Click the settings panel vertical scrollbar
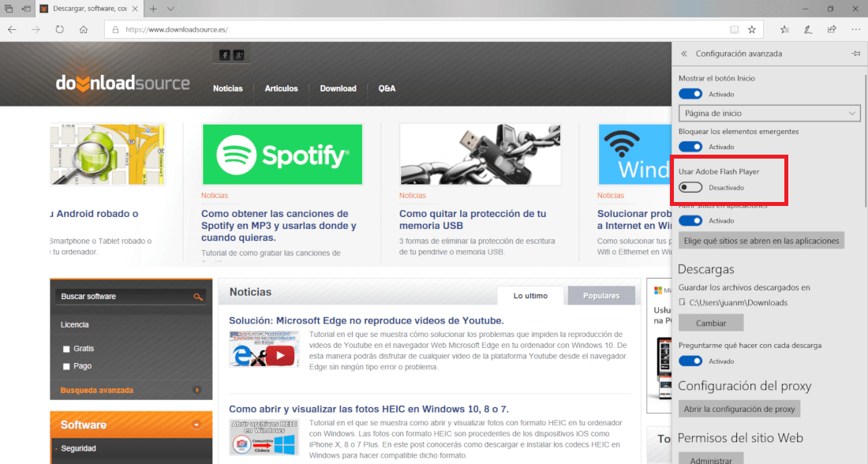868x464 pixels. (x=865, y=141)
